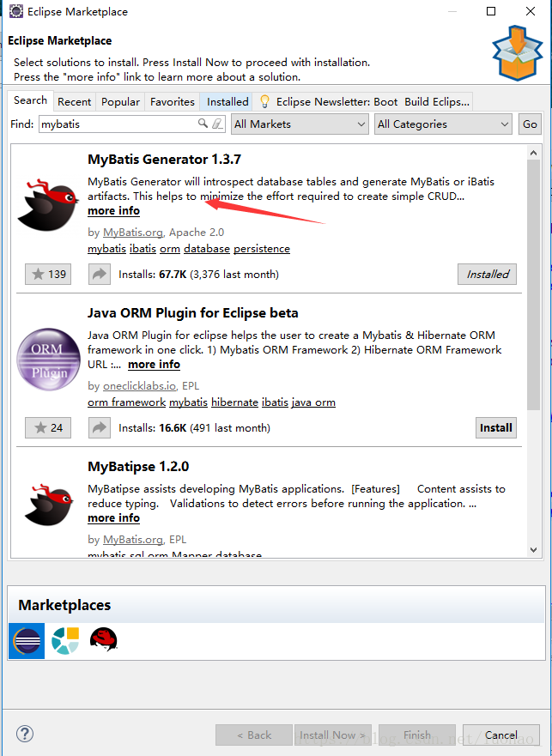Image resolution: width=552 pixels, height=756 pixels.
Task: Click the search magnifier in Find field
Action: 203,124
